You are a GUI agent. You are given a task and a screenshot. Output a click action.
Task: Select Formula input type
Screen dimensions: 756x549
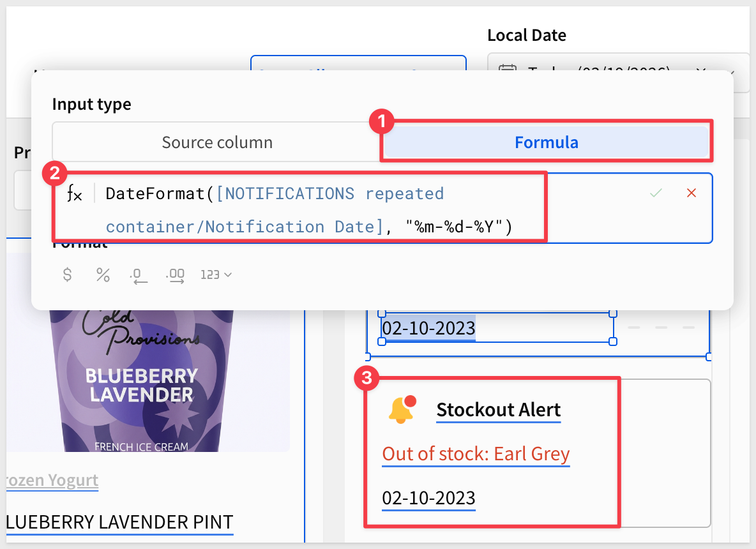546,142
